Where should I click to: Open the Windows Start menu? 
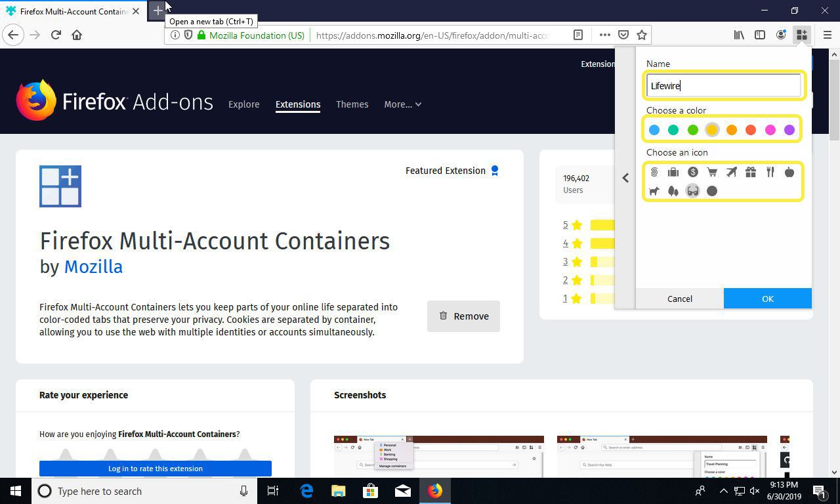pos(16,491)
